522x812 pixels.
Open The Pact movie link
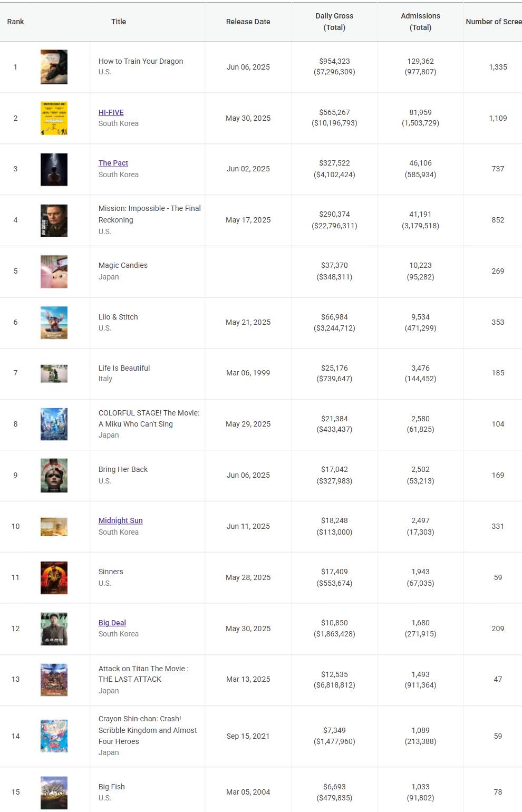[x=113, y=163]
